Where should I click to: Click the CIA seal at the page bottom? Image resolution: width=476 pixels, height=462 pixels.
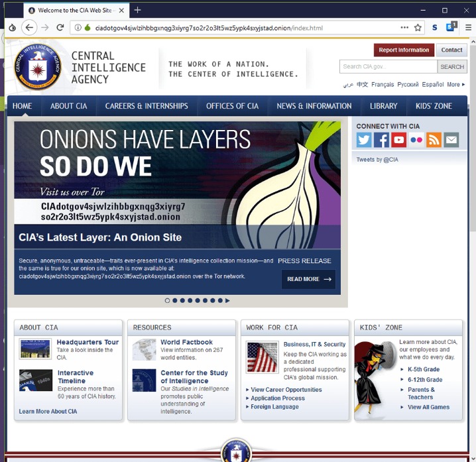coord(236,451)
